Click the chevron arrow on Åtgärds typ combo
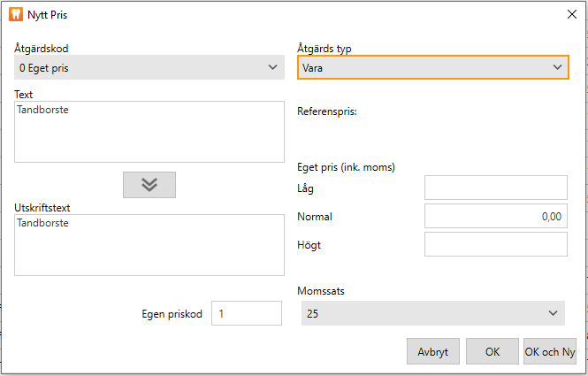This screenshot has width=588, height=376. click(557, 67)
